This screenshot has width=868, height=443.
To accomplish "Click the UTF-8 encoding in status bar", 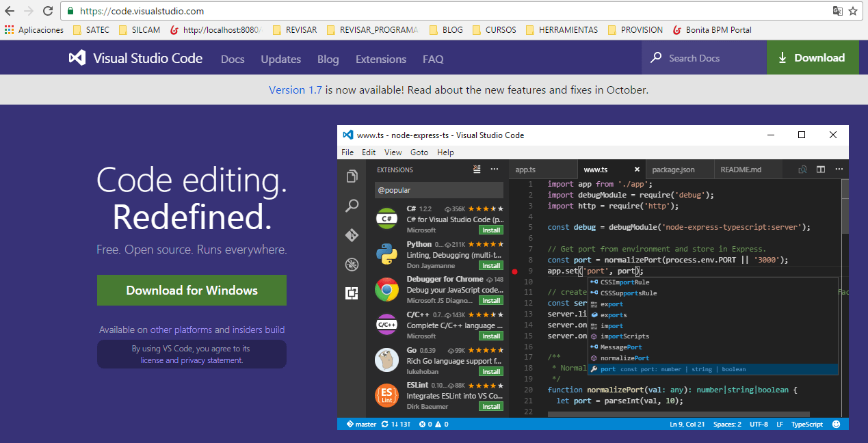I will pyautogui.click(x=759, y=424).
